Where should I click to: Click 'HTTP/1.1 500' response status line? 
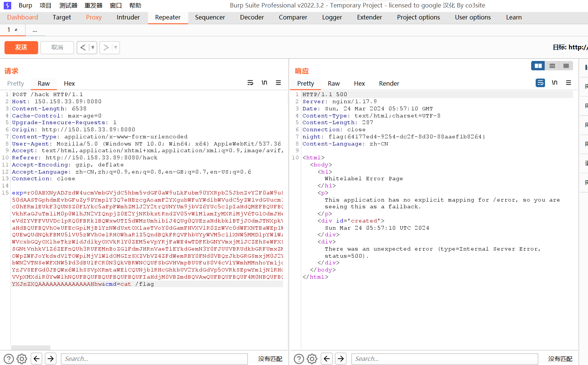325,95
